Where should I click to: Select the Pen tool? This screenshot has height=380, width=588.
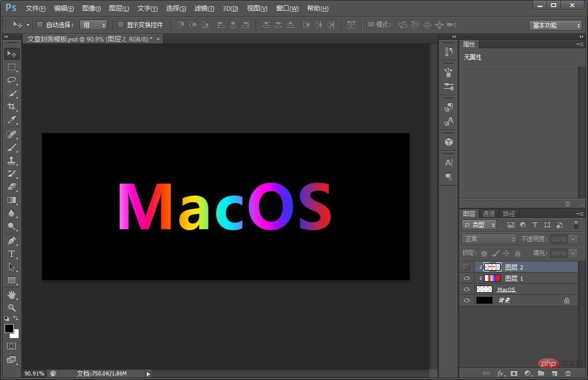point(12,241)
